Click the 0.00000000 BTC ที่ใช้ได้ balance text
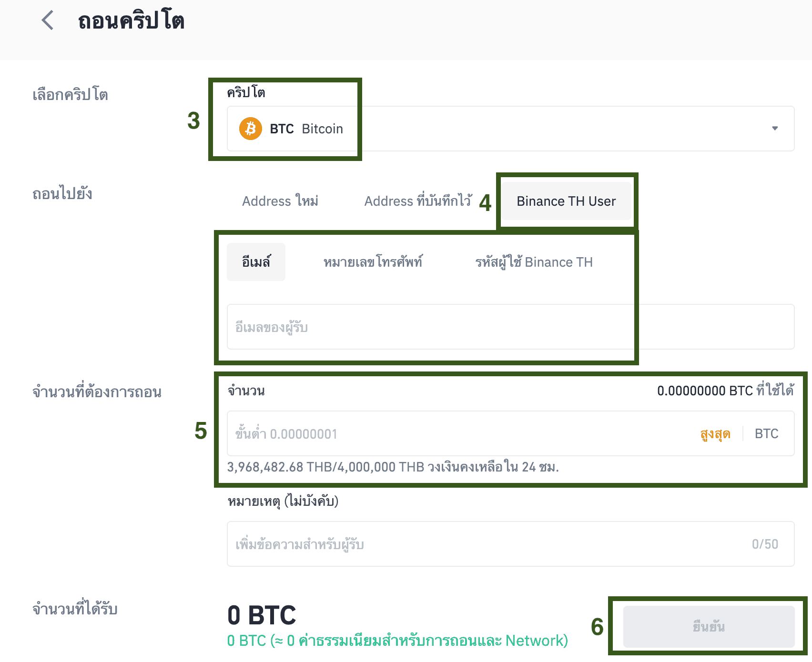 coord(725,391)
